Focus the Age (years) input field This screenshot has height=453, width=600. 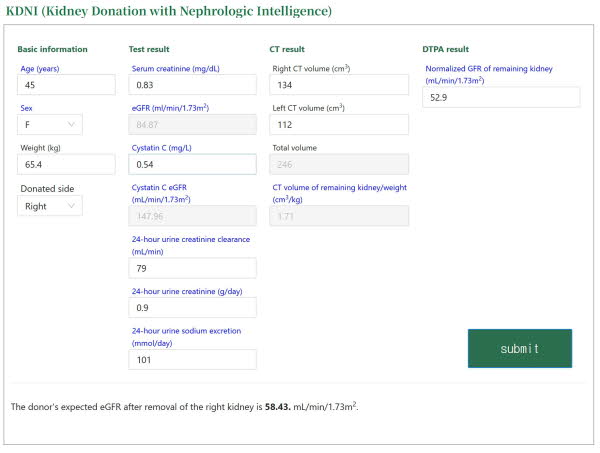tap(67, 85)
